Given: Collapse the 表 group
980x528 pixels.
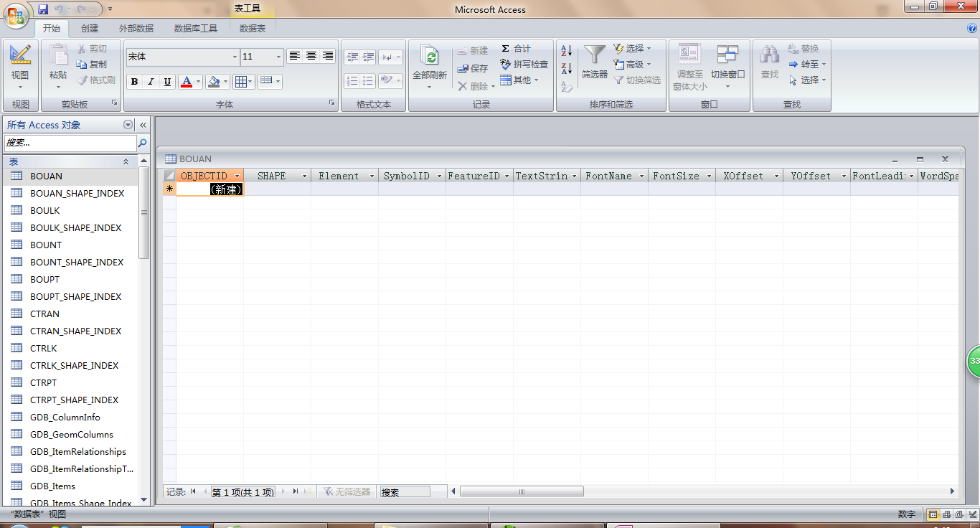Looking at the screenshot, I should point(126,162).
